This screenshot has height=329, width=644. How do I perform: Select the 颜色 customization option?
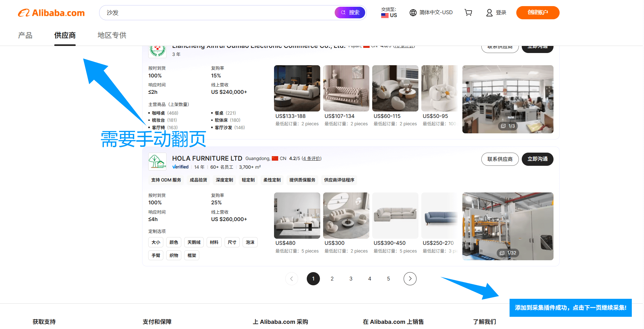[x=174, y=242]
